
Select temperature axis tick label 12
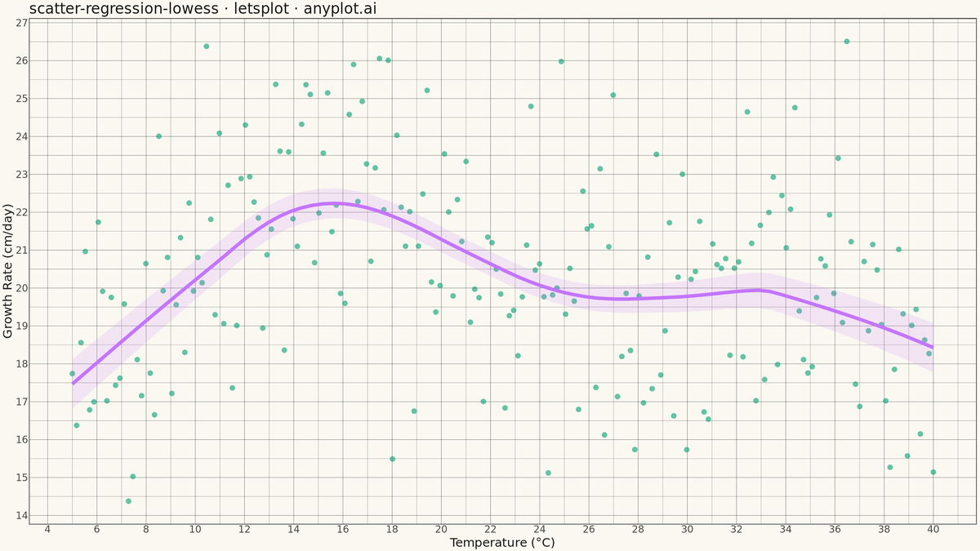click(244, 529)
